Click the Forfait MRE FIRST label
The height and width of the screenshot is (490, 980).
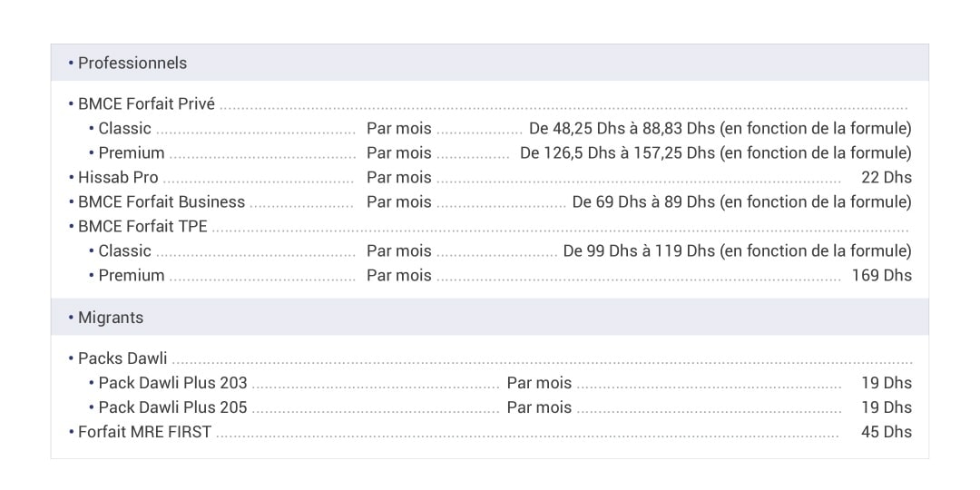pyautogui.click(x=144, y=431)
